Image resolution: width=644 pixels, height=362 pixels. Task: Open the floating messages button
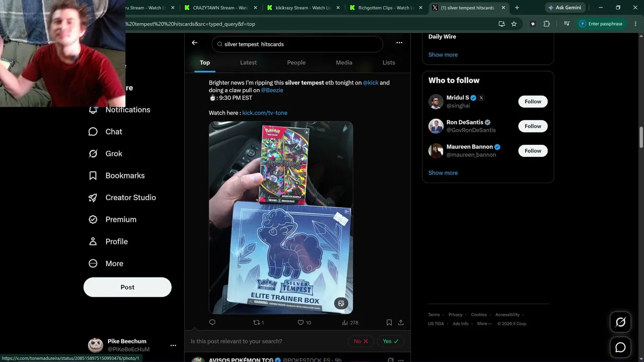coord(621,347)
